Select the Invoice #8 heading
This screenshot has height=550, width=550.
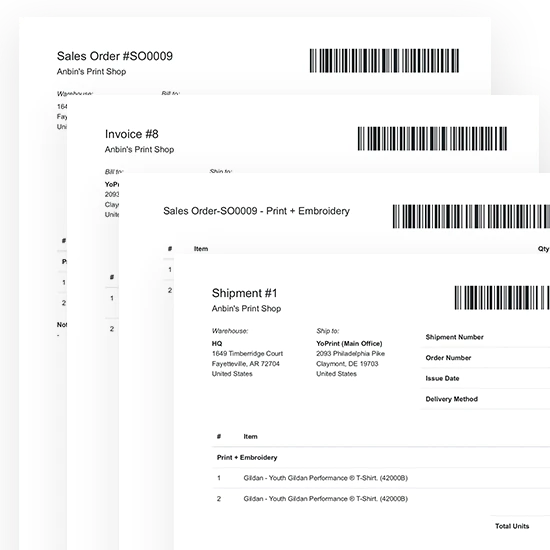[132, 134]
